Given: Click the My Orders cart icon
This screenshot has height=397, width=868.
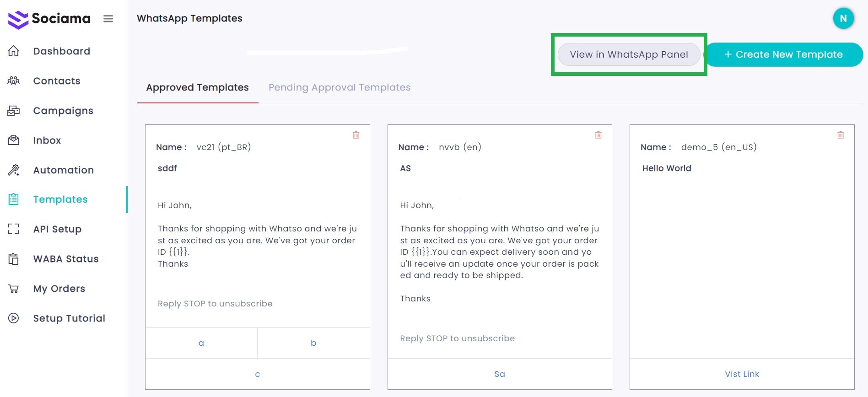Looking at the screenshot, I should pyautogui.click(x=14, y=289).
